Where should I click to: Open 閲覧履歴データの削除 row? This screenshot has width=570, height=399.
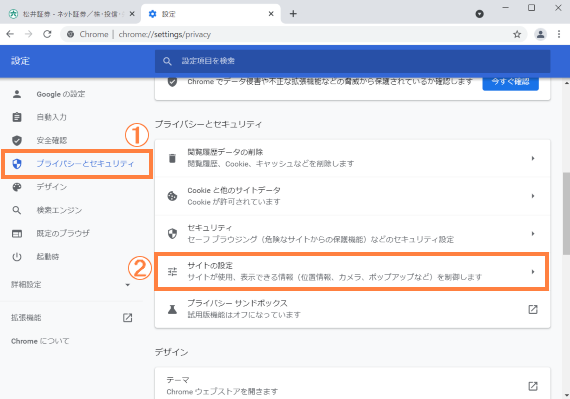coord(352,158)
